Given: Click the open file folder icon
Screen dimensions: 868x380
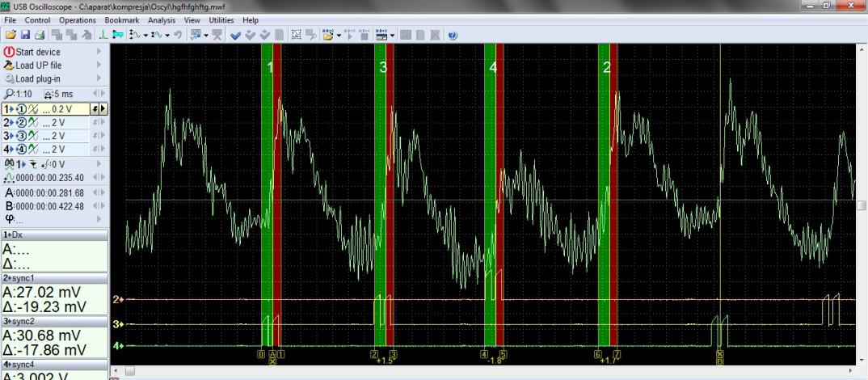Looking at the screenshot, I should (9, 35).
